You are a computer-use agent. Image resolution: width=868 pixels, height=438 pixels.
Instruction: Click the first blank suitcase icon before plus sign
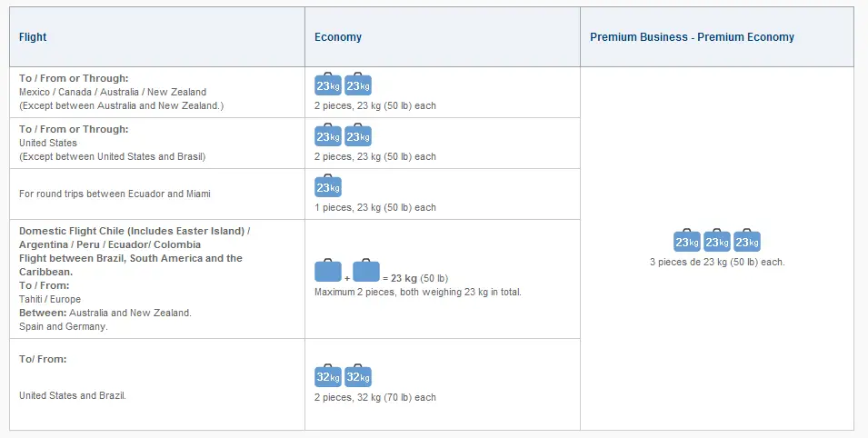pos(328,270)
